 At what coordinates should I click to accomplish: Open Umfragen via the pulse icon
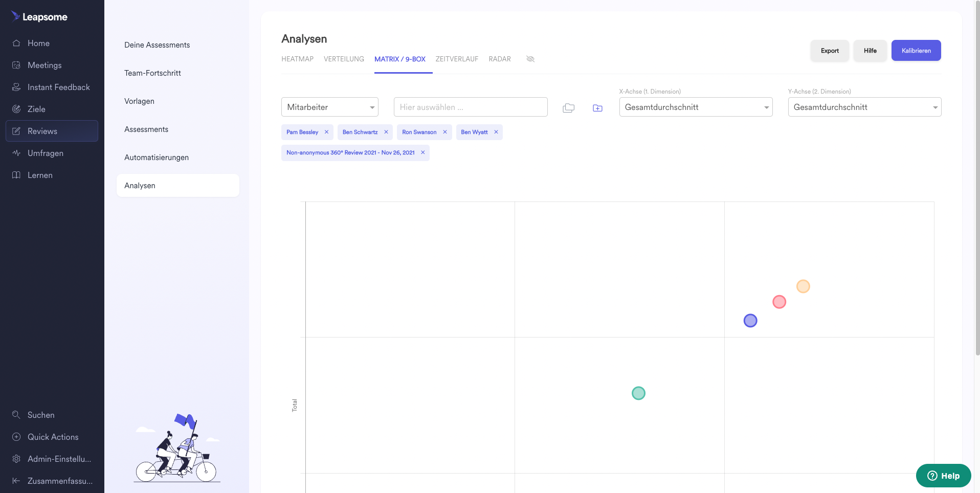click(x=16, y=153)
